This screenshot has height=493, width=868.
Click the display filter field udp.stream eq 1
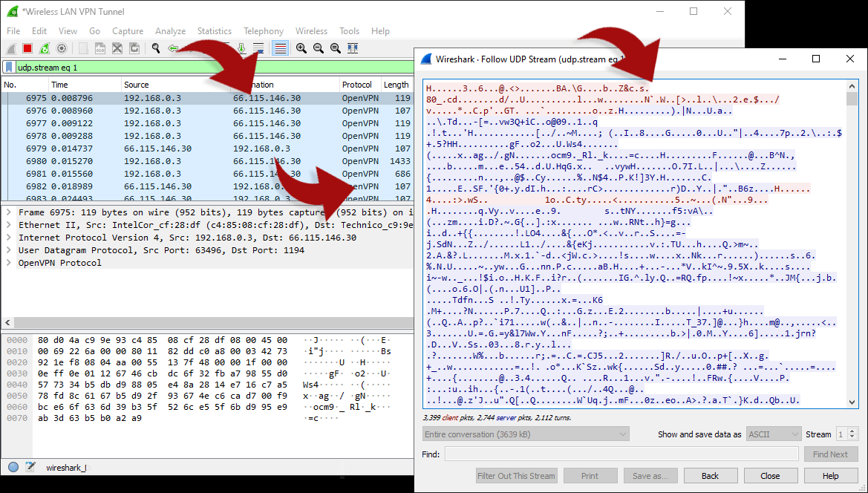click(215, 68)
